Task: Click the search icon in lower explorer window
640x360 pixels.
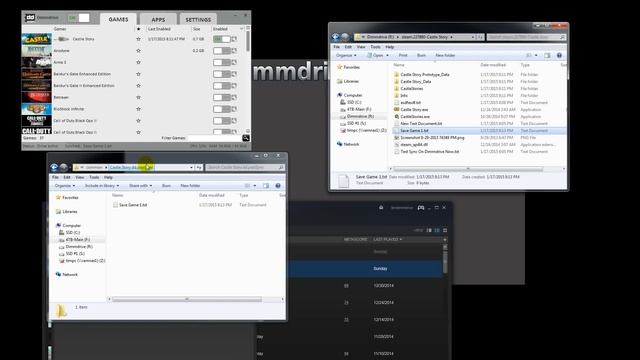Action: 281,167
